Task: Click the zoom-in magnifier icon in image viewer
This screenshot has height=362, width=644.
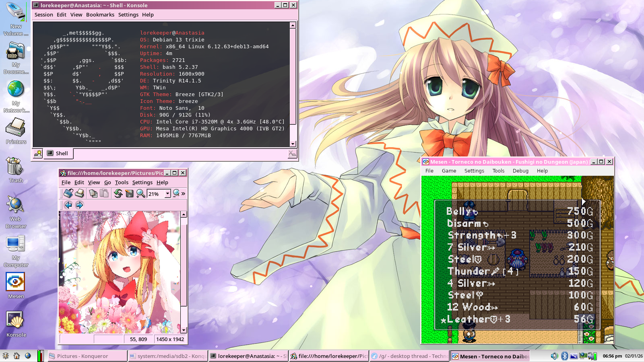Action: tap(140, 193)
